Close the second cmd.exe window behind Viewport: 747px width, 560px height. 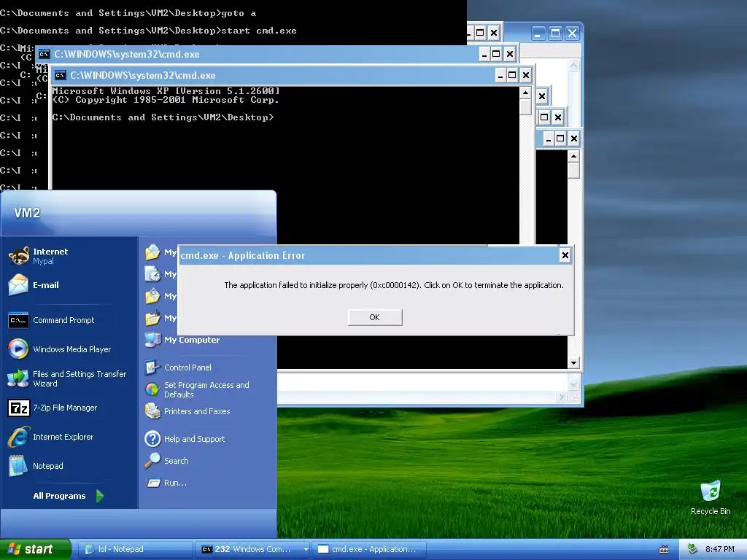click(510, 54)
